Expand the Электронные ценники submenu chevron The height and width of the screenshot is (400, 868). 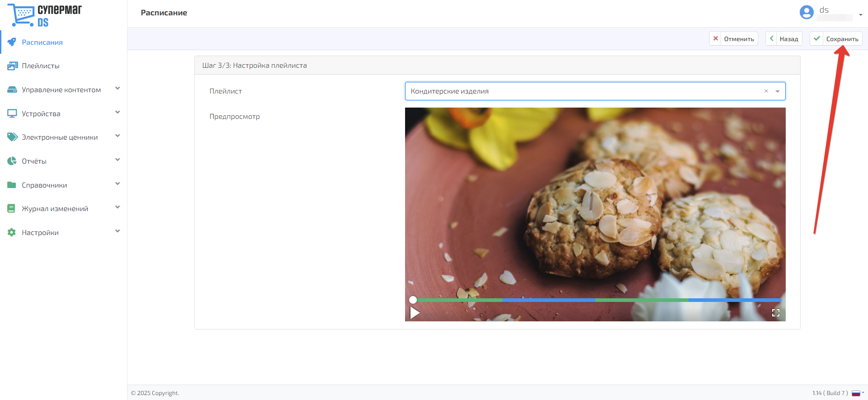[118, 136]
